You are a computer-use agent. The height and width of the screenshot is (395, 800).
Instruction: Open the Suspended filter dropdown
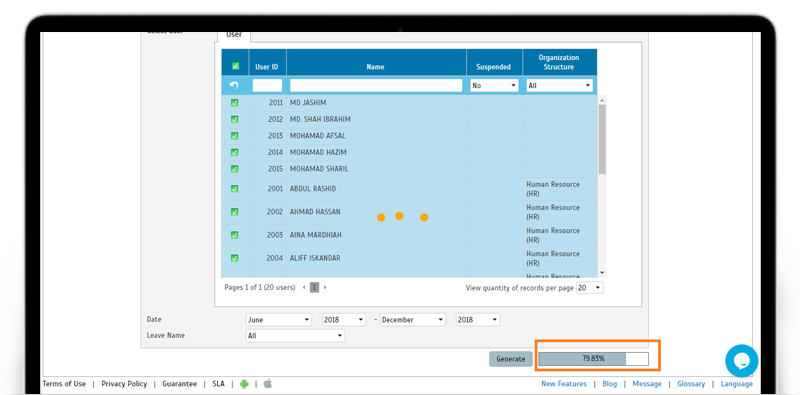click(494, 86)
